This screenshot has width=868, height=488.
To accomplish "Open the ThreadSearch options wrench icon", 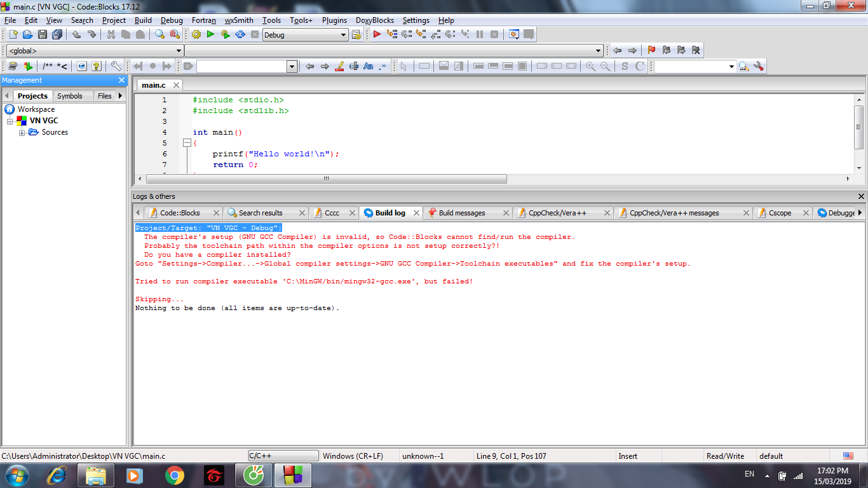I will (758, 66).
